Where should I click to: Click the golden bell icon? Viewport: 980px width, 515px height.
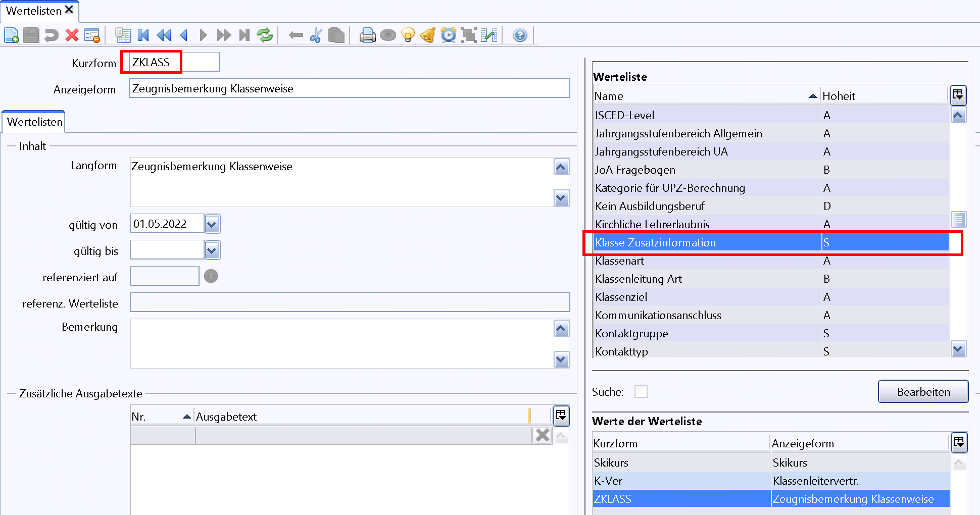click(x=428, y=35)
